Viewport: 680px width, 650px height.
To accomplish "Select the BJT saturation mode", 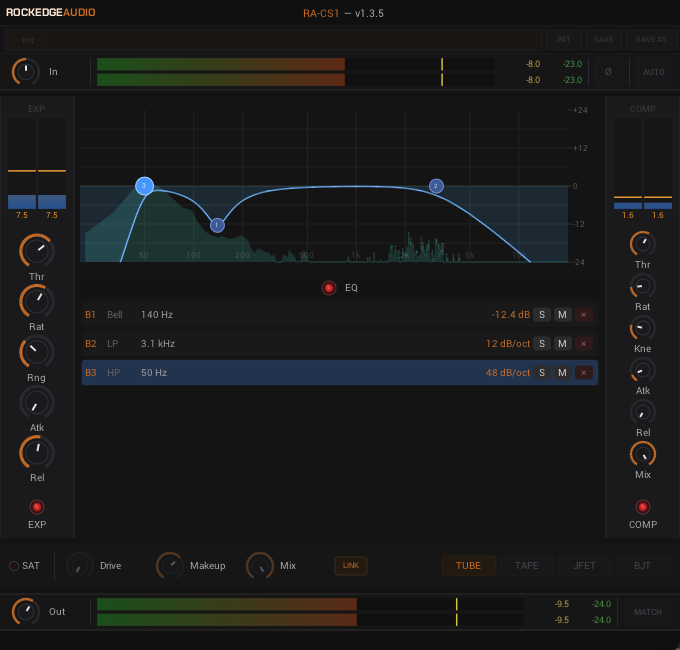I will point(642,565).
